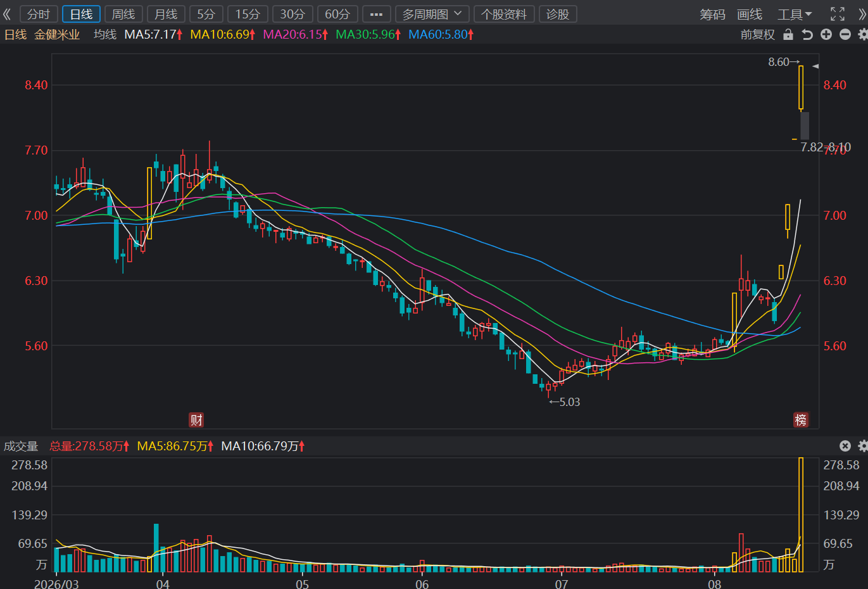Open volume panel settings gear
868x589 pixels.
click(863, 446)
